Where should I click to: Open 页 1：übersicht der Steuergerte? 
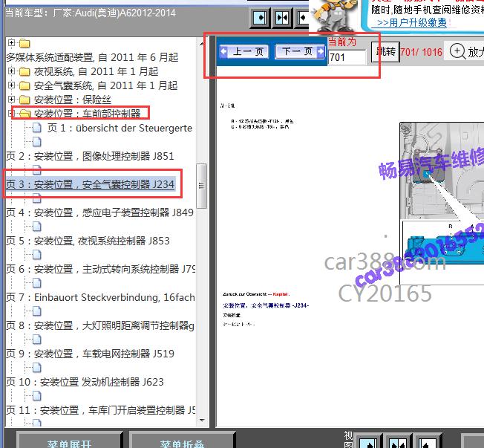(120, 128)
